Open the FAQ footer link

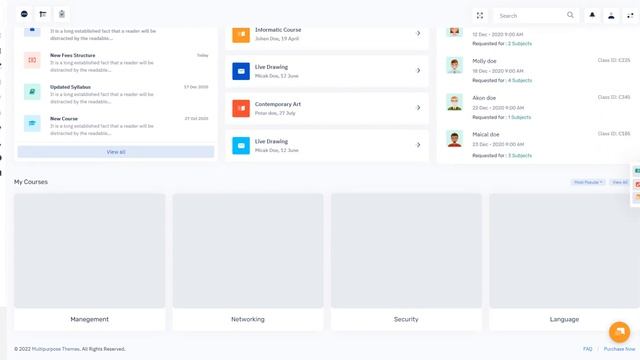coord(587,349)
